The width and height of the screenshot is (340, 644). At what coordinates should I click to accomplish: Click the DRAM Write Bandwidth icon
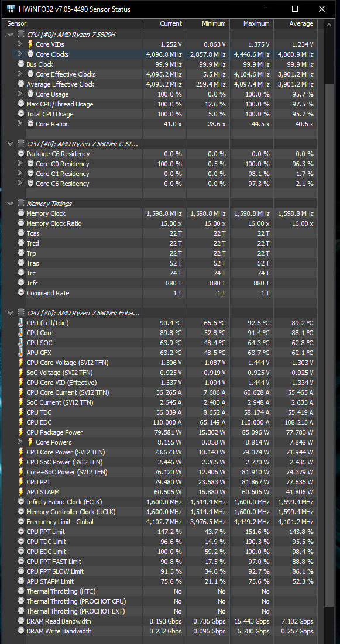[x=21, y=631]
